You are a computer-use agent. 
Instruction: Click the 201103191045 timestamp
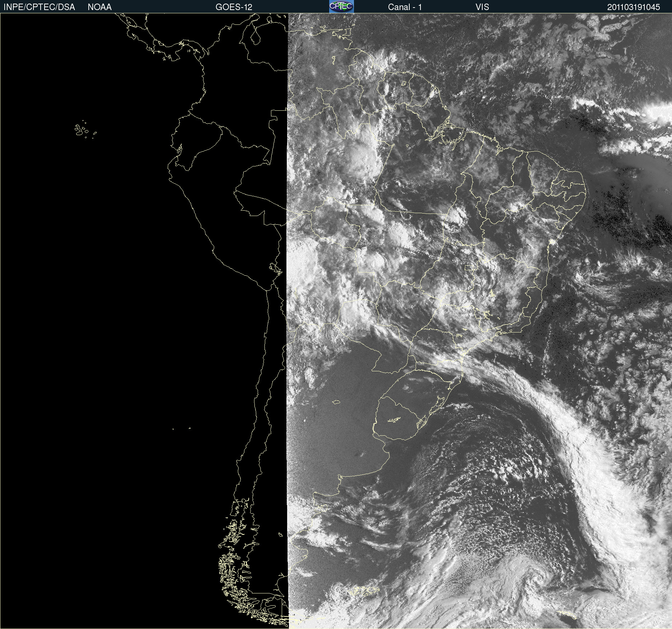pos(634,7)
